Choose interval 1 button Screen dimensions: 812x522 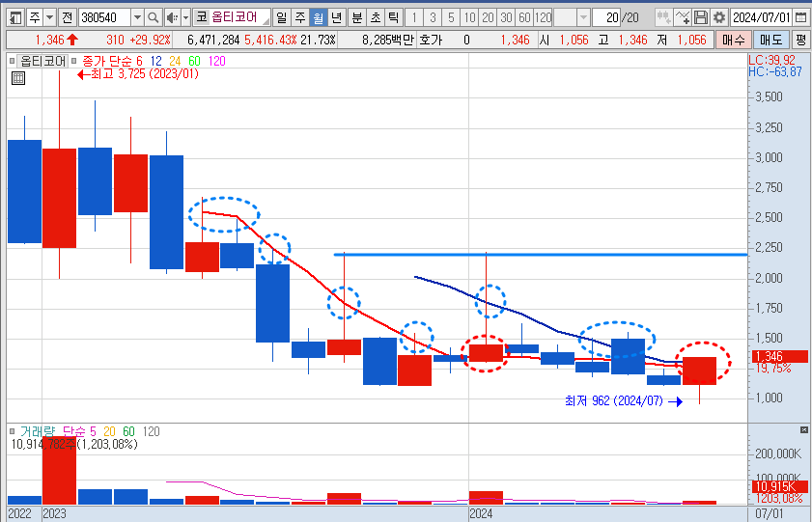[x=414, y=17]
